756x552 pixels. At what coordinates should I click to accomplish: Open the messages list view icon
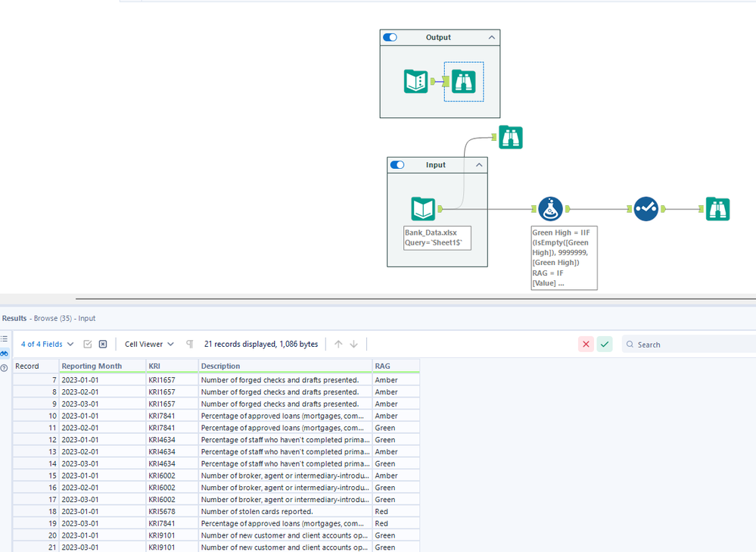coord(5,338)
